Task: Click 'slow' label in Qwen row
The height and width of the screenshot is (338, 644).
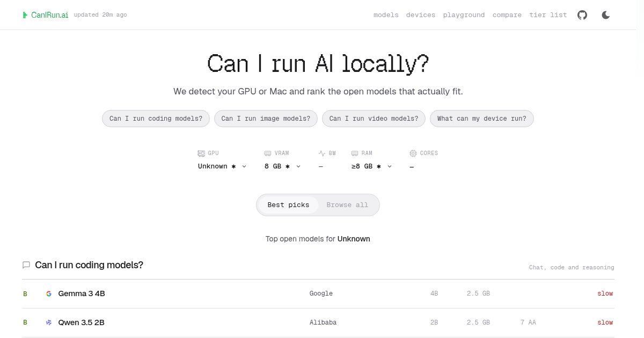Action: click(605, 322)
